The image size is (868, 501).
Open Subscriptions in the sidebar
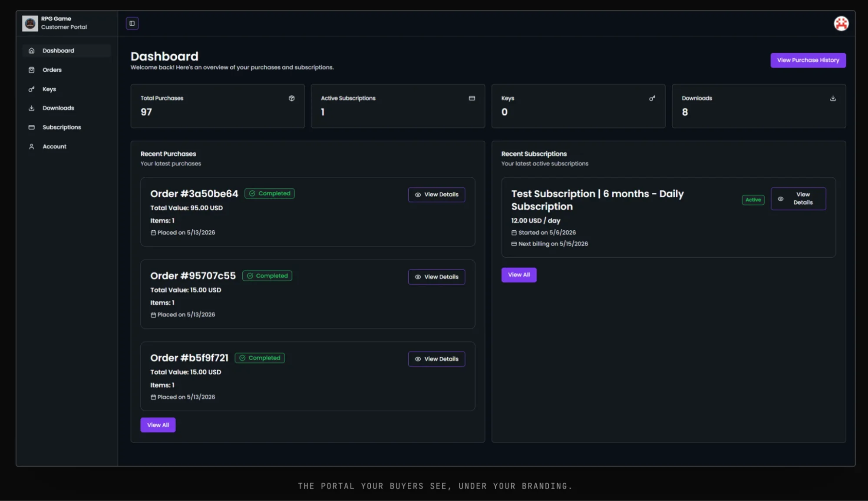coord(67,127)
